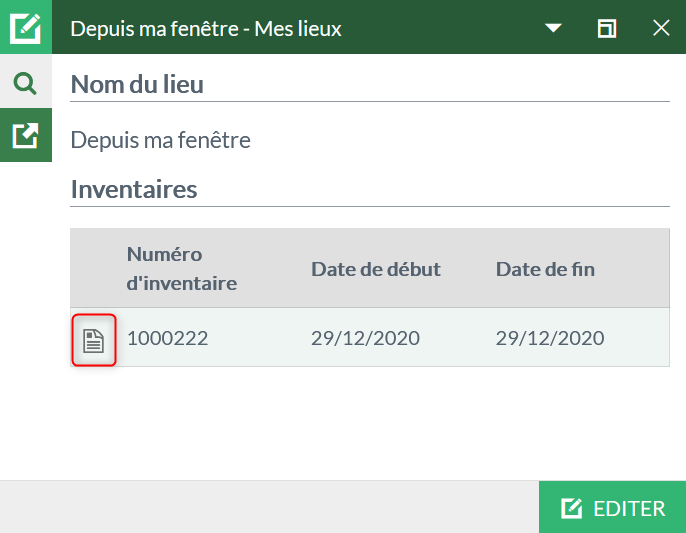Select the end date 29/12/2020 cell
The height and width of the screenshot is (533, 686).
click(550, 338)
